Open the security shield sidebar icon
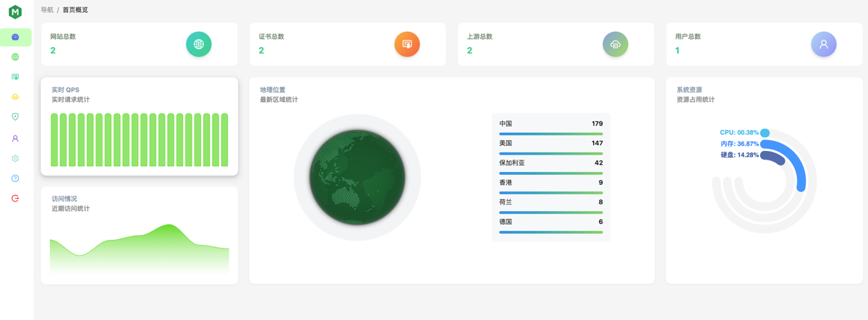The image size is (868, 320). coord(15,117)
